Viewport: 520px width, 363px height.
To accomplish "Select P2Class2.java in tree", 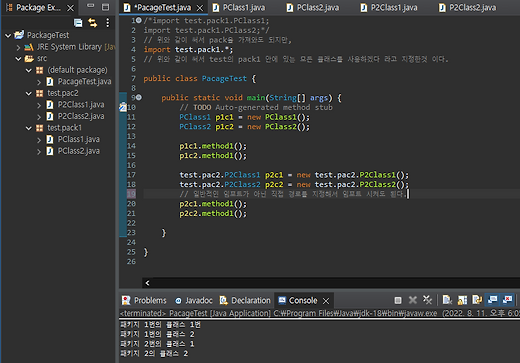I will click(81, 116).
